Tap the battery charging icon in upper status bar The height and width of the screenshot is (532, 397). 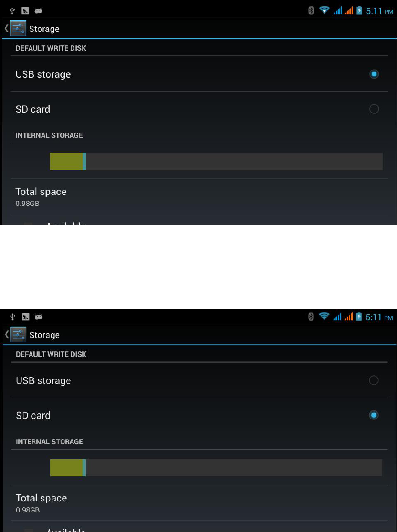point(359,11)
